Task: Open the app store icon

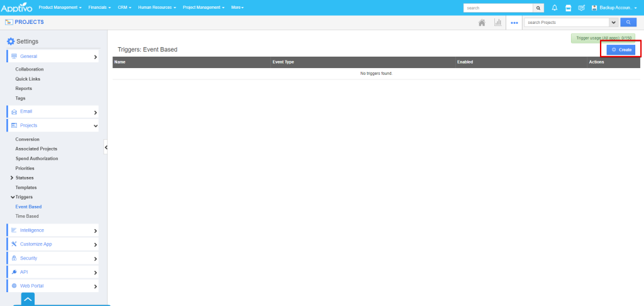Action: pyautogui.click(x=568, y=8)
